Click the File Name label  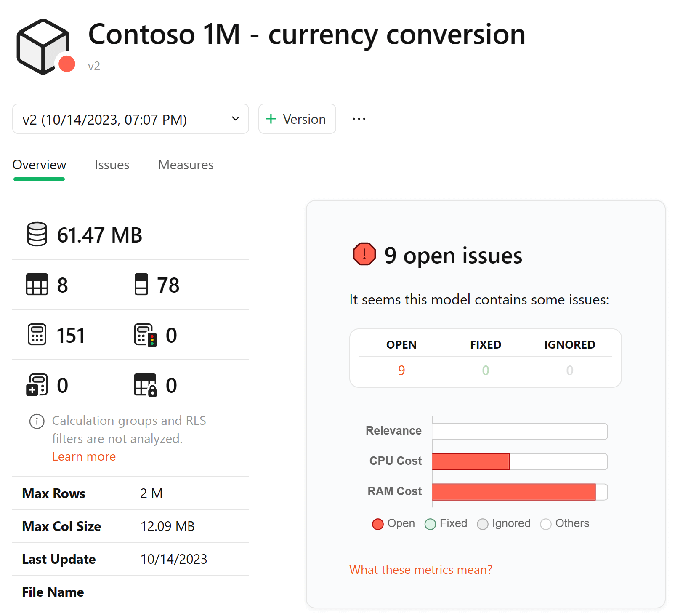53,592
